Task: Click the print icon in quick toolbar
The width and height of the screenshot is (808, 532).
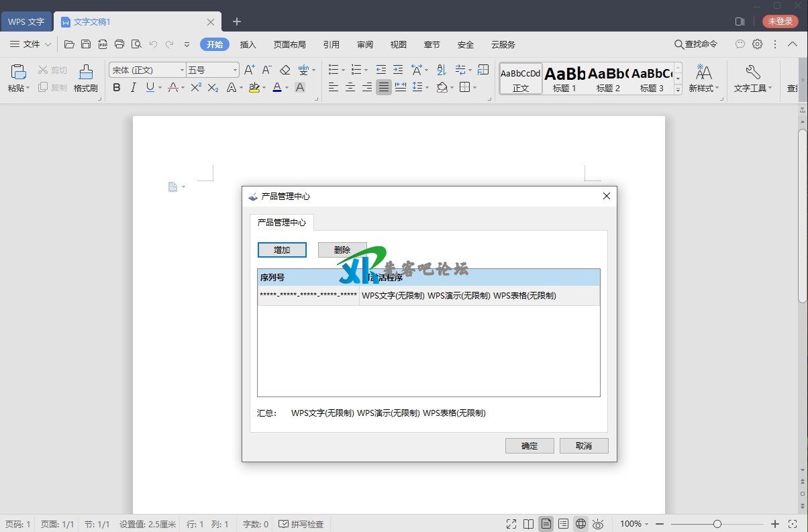Action: pyautogui.click(x=119, y=44)
